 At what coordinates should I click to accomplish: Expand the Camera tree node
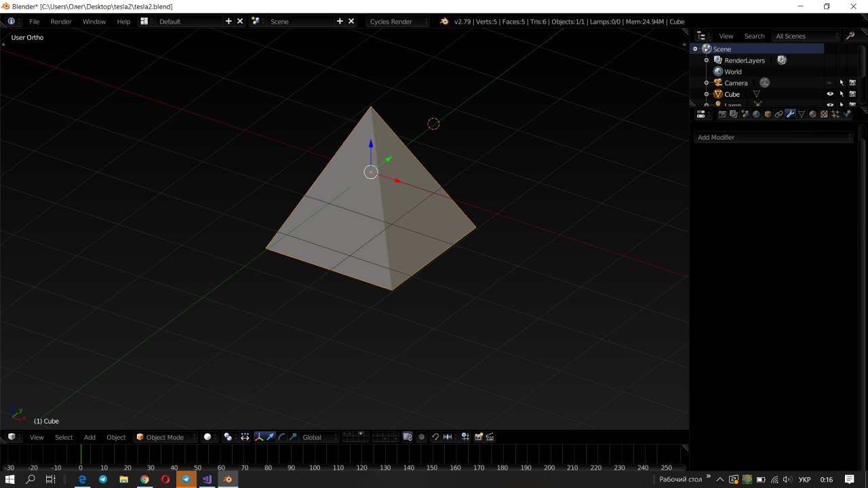point(707,83)
